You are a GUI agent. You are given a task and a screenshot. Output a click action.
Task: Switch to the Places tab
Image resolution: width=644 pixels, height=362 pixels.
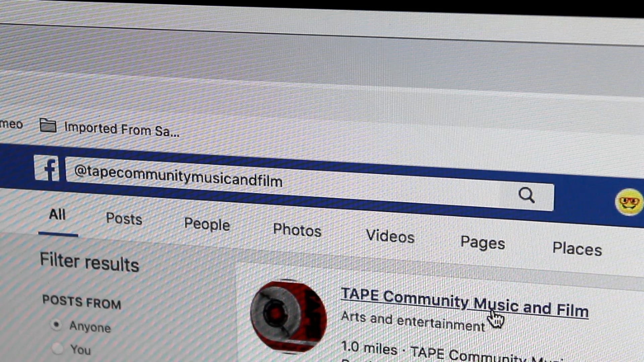pyautogui.click(x=577, y=249)
